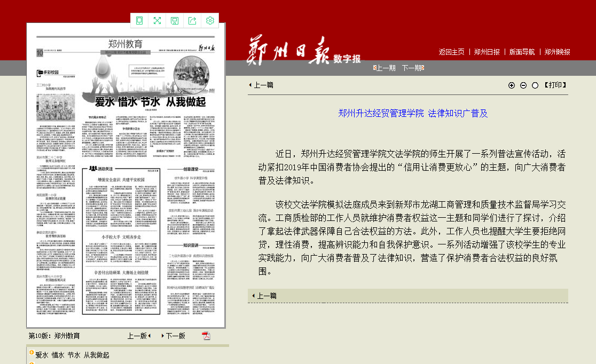Image resolution: width=596 pixels, height=364 pixels.
Task: Click the mobile device view icon
Action: pyautogui.click(x=140, y=21)
